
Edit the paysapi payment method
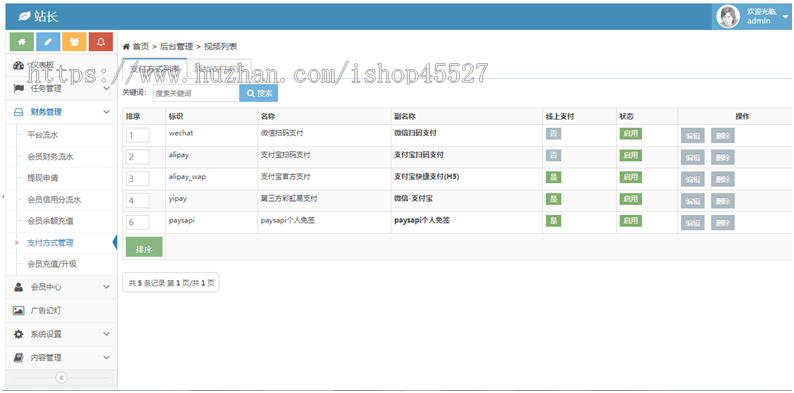(693, 223)
